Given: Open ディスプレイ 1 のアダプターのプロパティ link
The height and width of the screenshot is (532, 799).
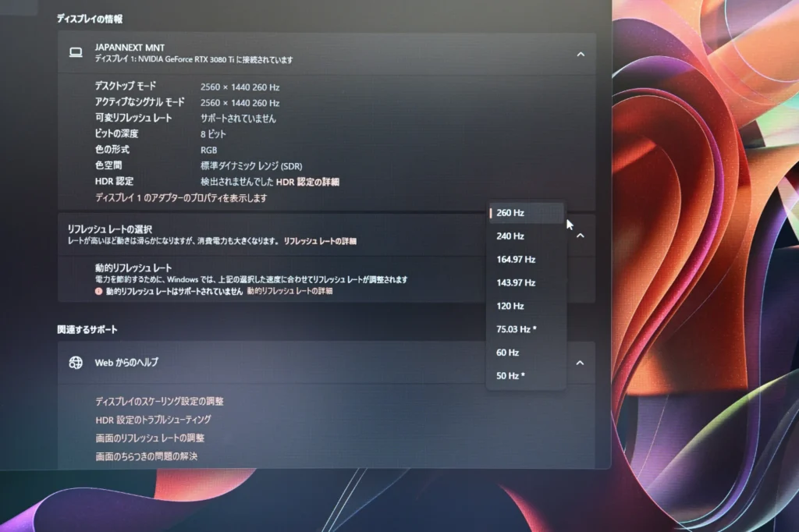Looking at the screenshot, I should click(x=181, y=197).
